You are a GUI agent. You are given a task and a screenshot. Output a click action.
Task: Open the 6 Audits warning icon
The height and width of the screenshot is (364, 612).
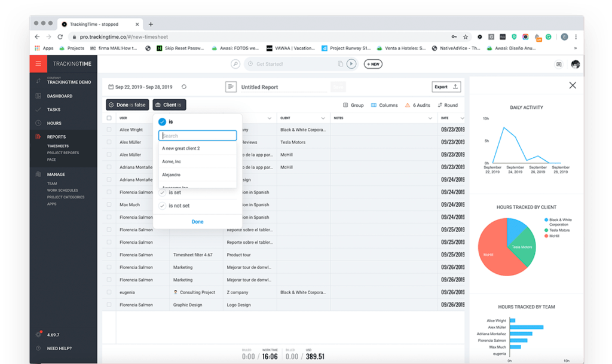(408, 105)
